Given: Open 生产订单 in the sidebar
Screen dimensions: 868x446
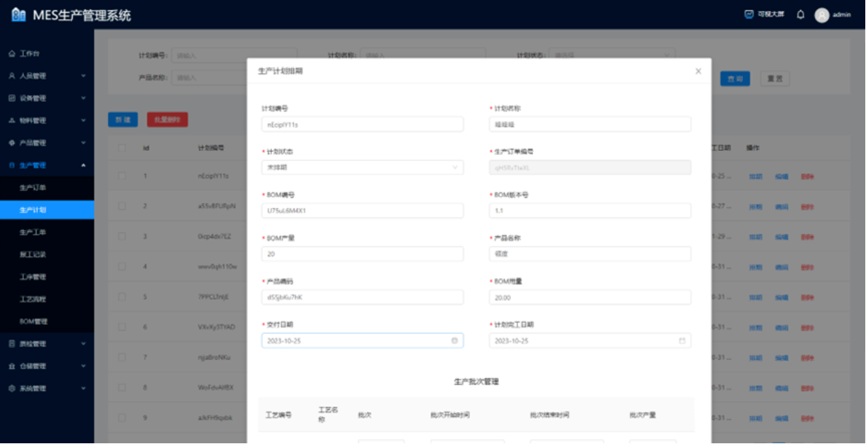Looking at the screenshot, I should [33, 188].
